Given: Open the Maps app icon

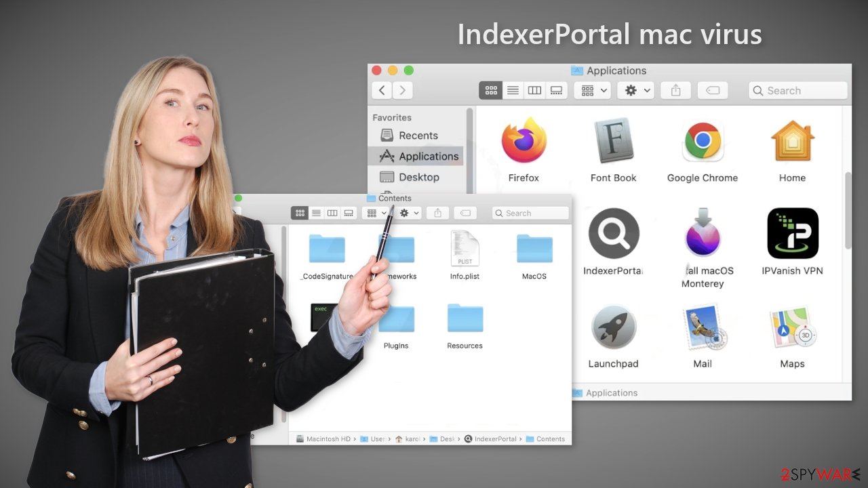Looking at the screenshot, I should tap(792, 327).
